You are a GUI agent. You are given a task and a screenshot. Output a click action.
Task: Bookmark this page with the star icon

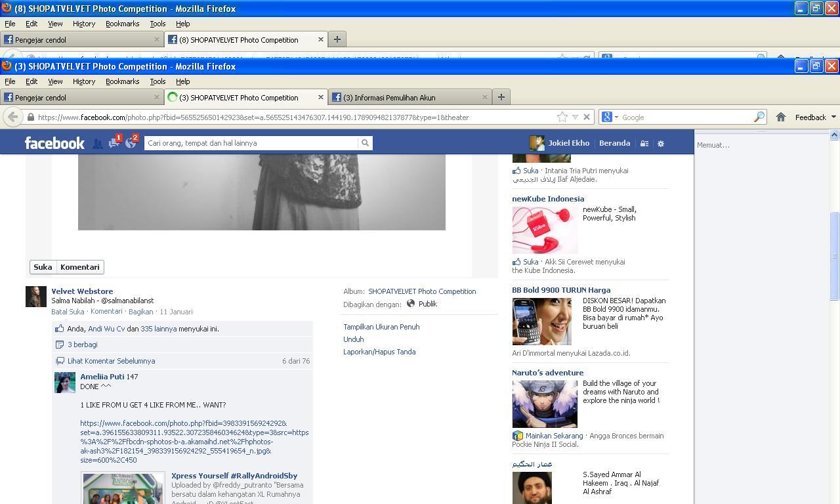(x=562, y=117)
